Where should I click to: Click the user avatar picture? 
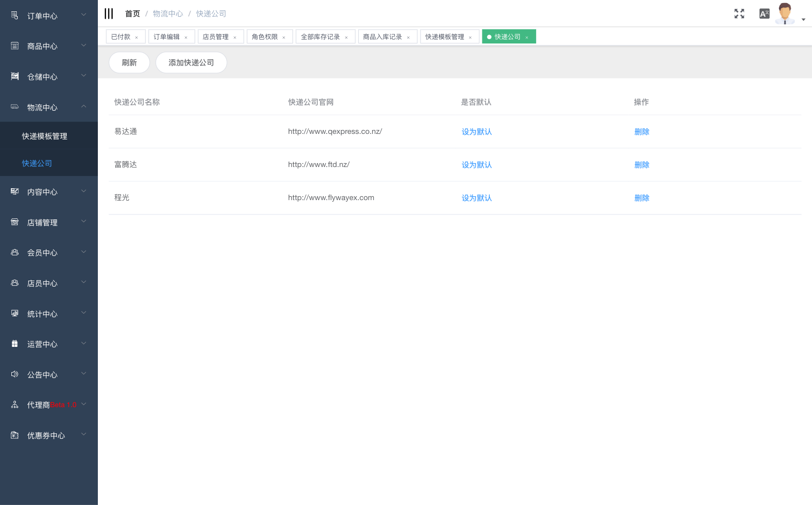click(x=784, y=13)
